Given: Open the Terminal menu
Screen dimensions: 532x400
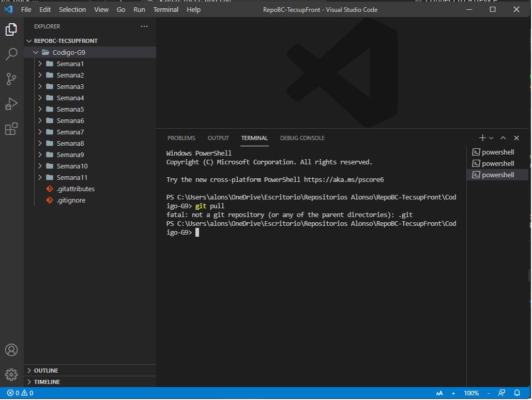Looking at the screenshot, I should tap(165, 9).
